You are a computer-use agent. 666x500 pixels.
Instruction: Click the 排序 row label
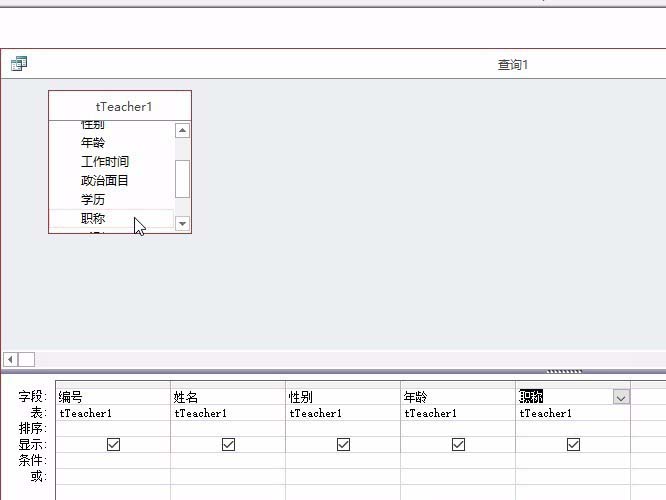[32, 429]
